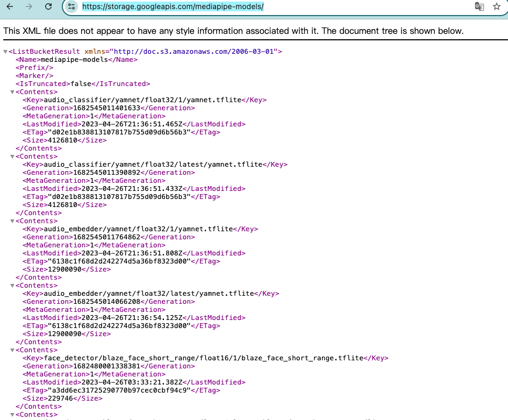Collapse Contents node for audio_classifier latest yamnet
Viewport: 508px width, 420px height.
(12, 156)
